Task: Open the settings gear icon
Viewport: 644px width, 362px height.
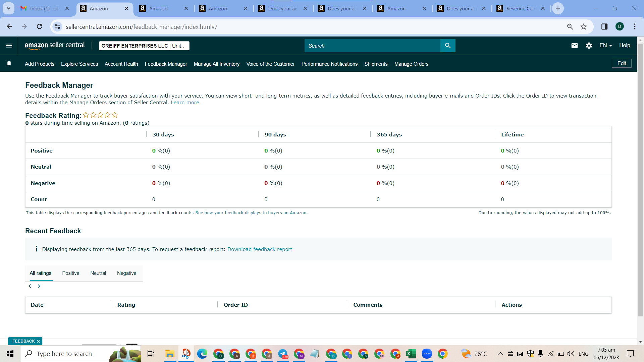Action: pos(589,46)
